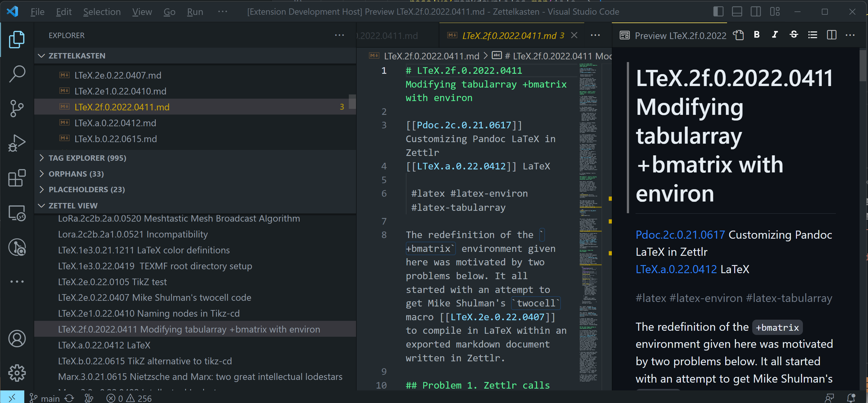The height and width of the screenshot is (403, 868).
Task: Synchronize changes via status bar sync icon
Action: (69, 398)
